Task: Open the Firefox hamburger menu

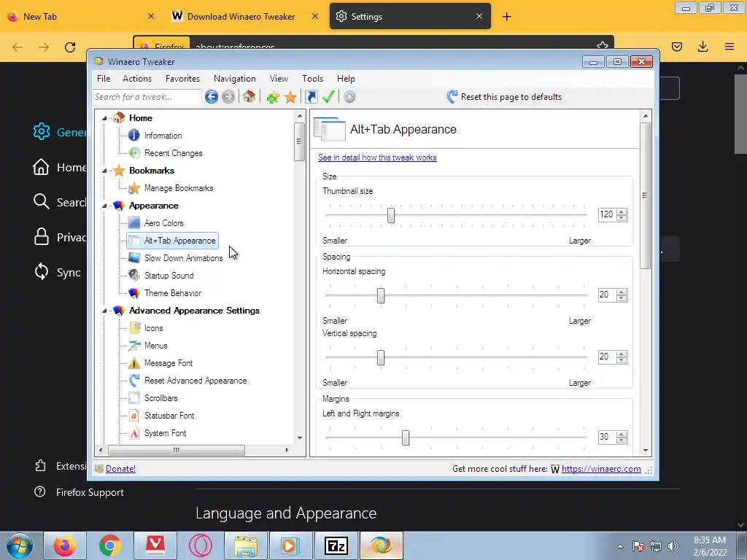Action: tap(729, 47)
